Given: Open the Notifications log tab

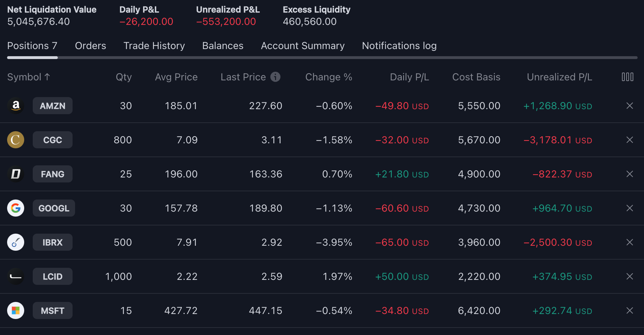Looking at the screenshot, I should tap(399, 46).
